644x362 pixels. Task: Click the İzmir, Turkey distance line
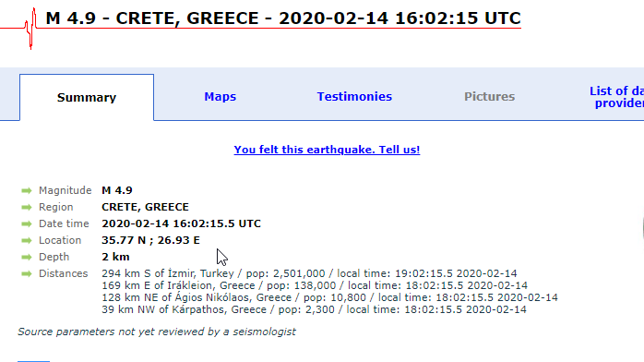click(x=309, y=273)
